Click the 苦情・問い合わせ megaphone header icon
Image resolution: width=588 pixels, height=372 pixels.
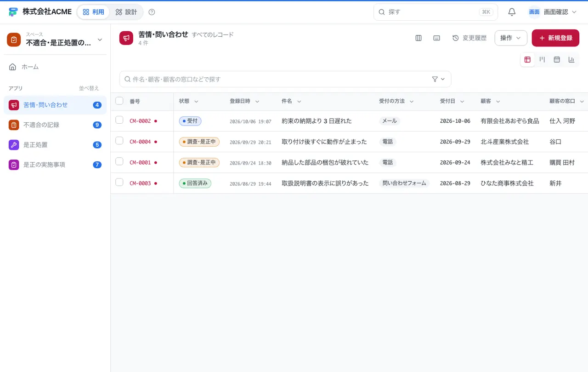(x=126, y=38)
